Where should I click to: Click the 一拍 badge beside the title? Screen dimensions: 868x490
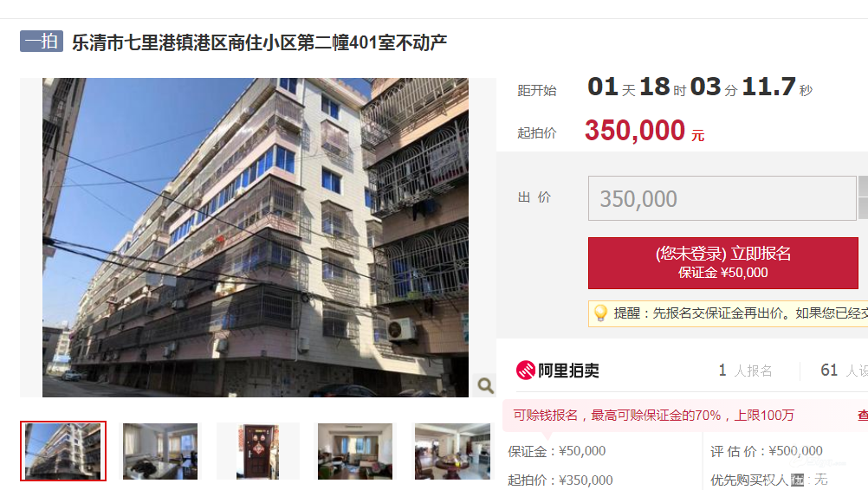[x=42, y=42]
